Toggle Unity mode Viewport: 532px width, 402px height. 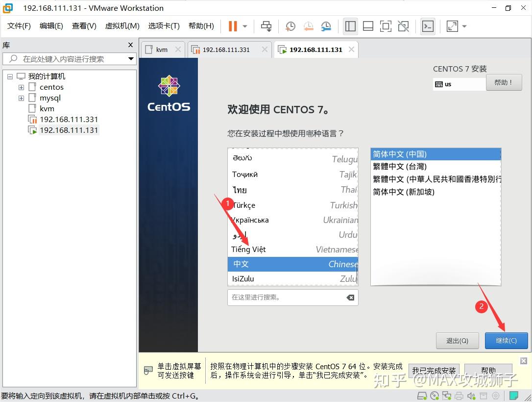pos(403,26)
